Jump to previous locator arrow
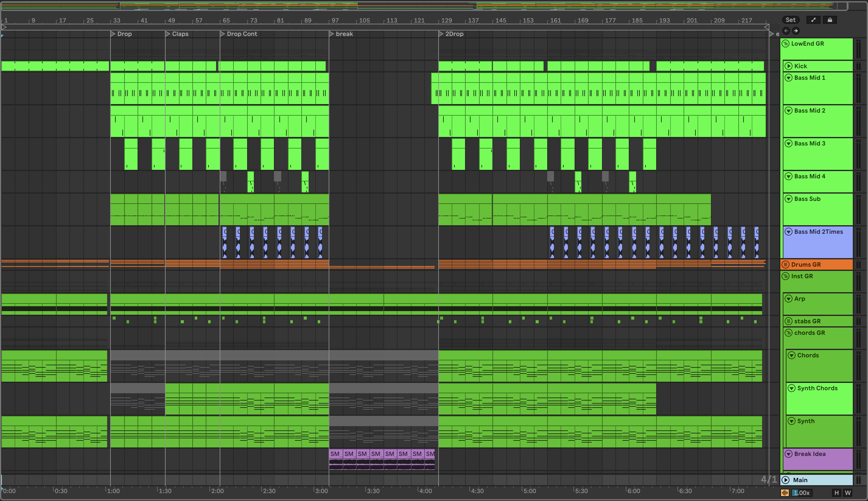 pos(786,31)
